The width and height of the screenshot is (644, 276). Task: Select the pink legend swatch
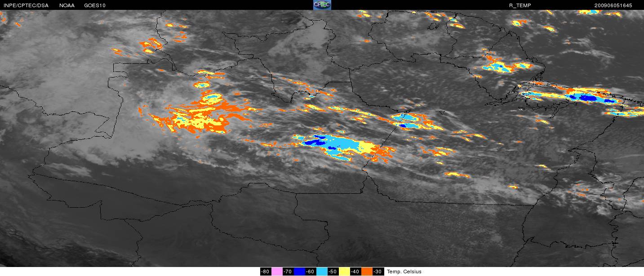coord(277,272)
